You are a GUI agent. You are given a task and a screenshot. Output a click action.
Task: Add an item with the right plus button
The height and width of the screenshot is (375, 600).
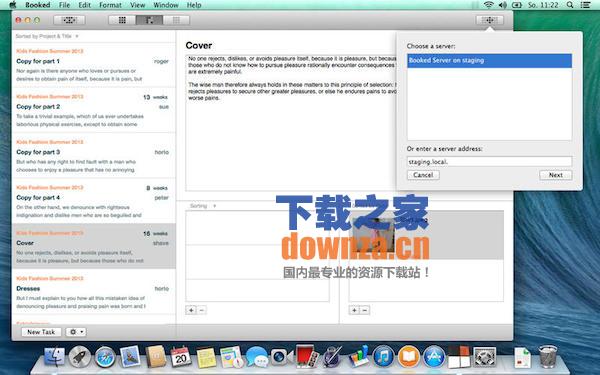(x=354, y=310)
